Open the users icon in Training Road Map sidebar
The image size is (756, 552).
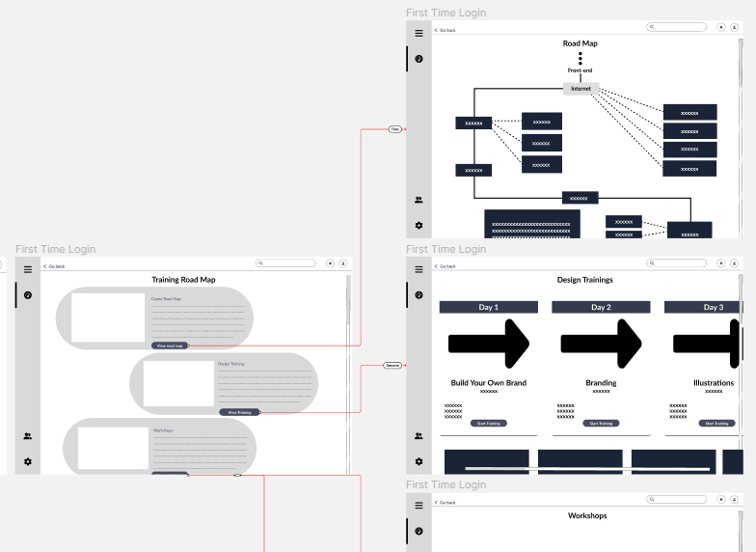coord(28,436)
